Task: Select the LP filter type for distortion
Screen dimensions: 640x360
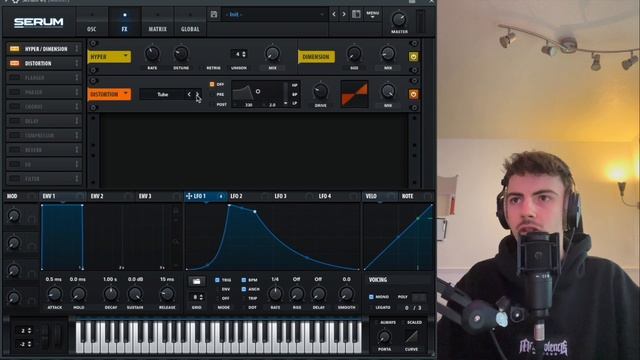Action: tap(295, 103)
